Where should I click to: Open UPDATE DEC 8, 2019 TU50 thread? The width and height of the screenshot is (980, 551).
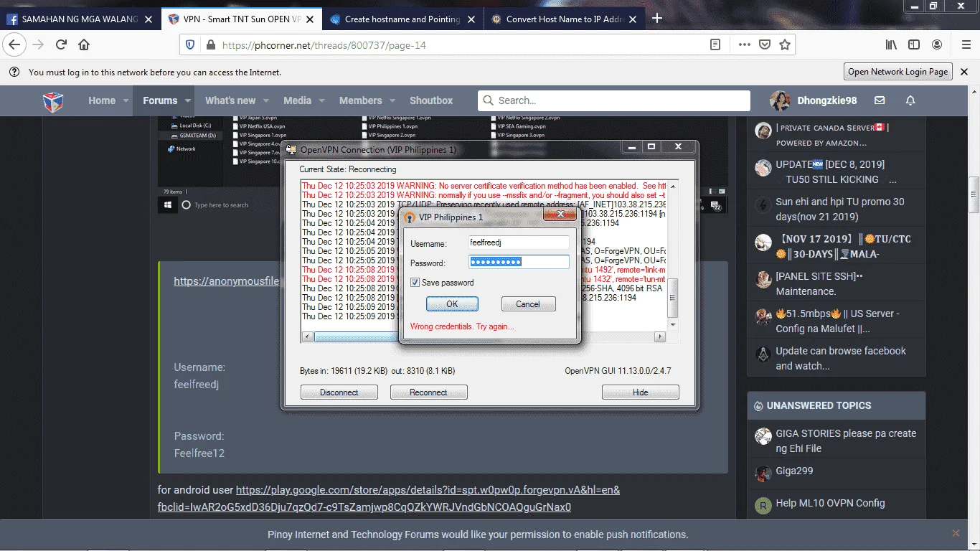(x=836, y=172)
